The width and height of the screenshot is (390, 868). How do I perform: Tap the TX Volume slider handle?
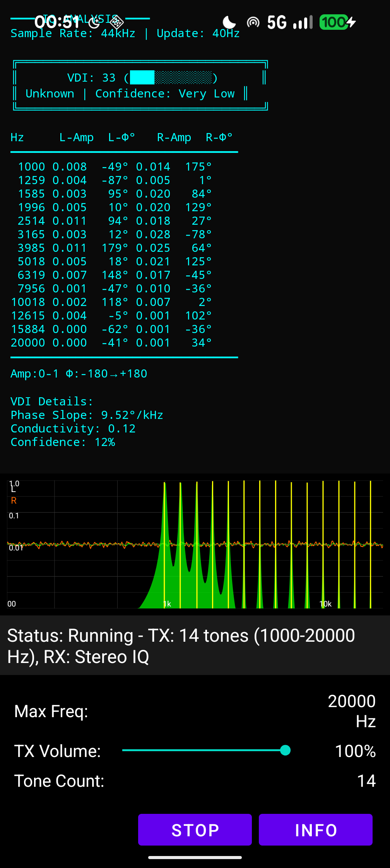pos(285,750)
